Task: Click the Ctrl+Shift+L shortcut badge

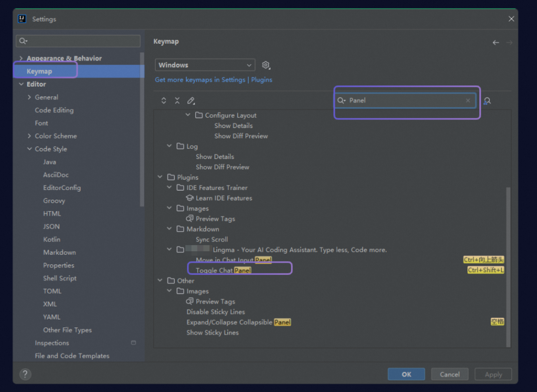Action: 486,270
